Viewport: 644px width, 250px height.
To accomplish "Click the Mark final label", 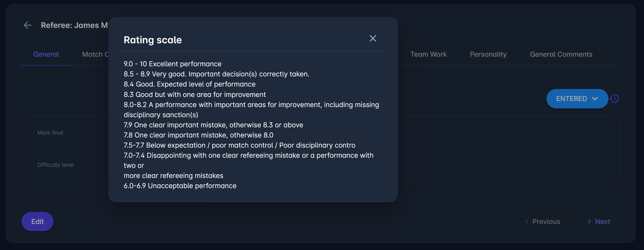I will (x=50, y=133).
